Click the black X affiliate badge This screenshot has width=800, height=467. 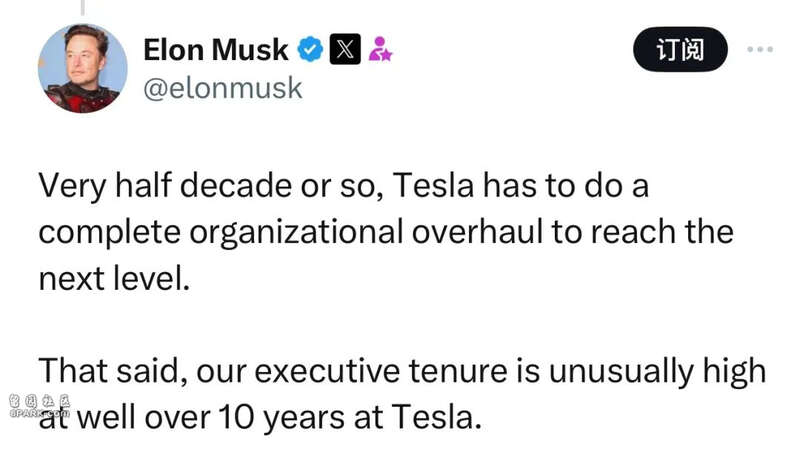(345, 50)
